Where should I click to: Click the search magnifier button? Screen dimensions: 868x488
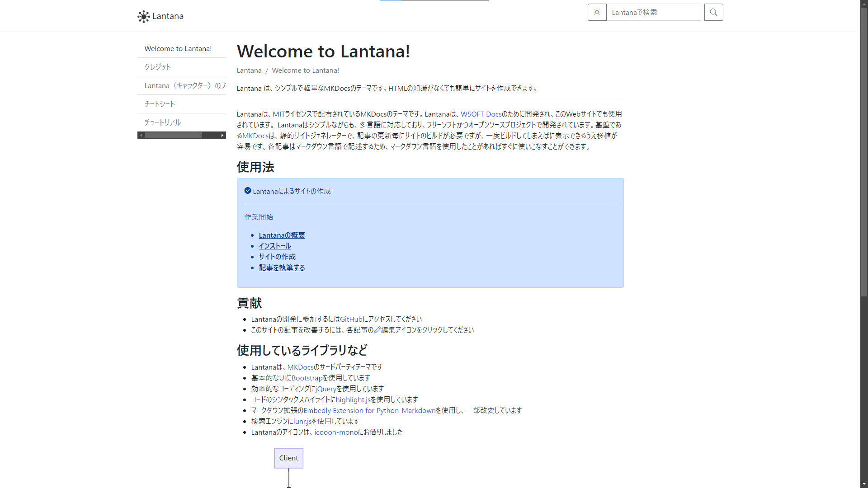713,12
